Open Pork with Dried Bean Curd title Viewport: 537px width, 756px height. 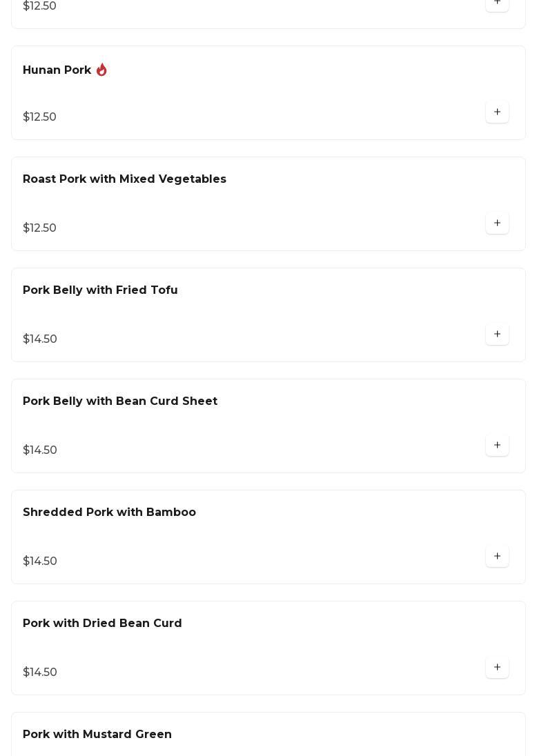102,624
